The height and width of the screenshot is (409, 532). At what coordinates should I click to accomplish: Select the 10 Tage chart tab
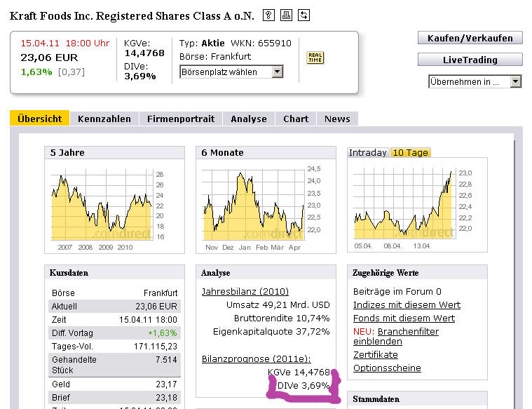(x=410, y=152)
